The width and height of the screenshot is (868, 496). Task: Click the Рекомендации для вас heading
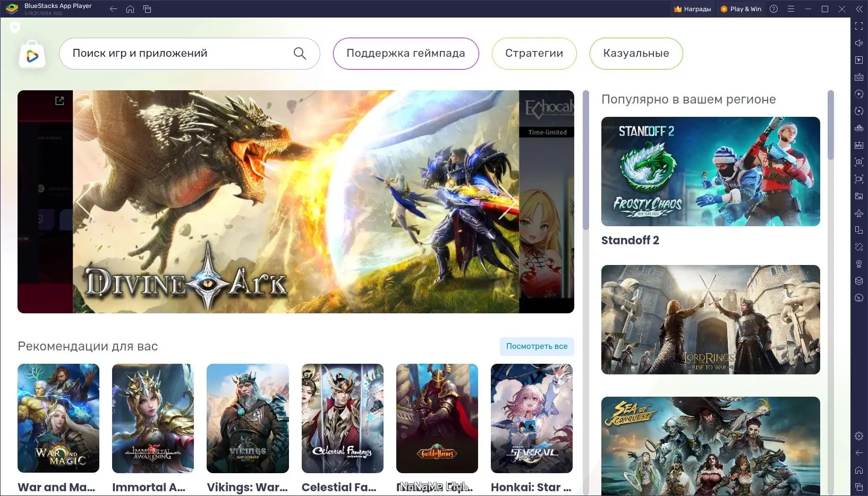click(x=88, y=346)
